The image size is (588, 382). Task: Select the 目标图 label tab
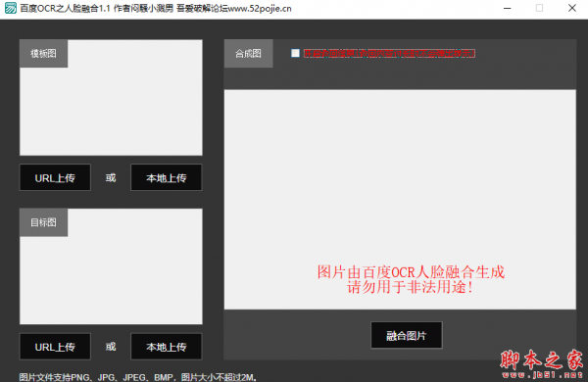point(43,222)
